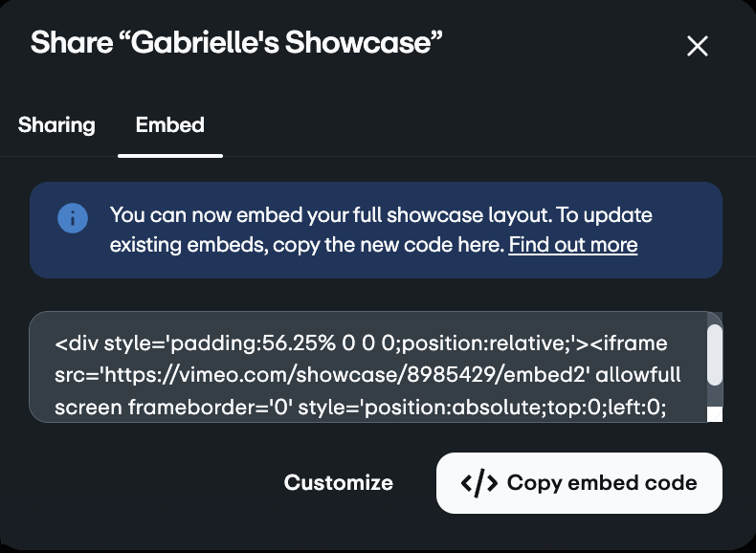Click the underline beneath the Embed tab

pos(170,154)
